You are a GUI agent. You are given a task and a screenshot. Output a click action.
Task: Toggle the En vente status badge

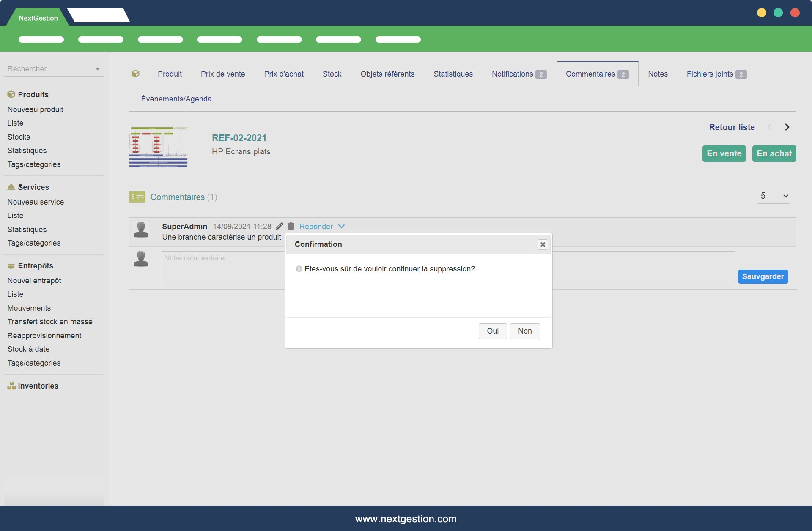pos(724,153)
